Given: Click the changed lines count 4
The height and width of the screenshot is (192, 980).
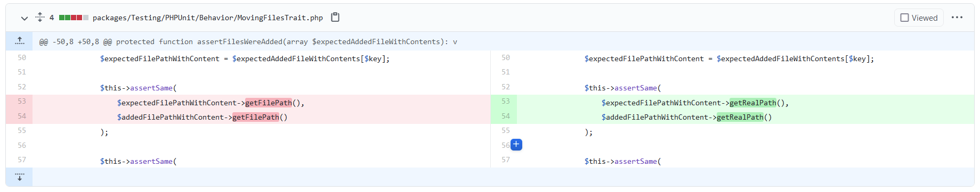Looking at the screenshot, I should click(52, 18).
